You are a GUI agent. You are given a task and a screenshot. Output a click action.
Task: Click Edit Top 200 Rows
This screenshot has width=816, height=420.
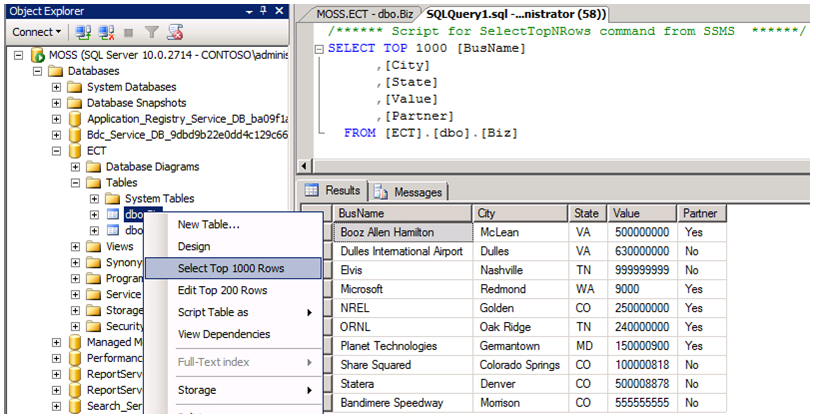tap(222, 290)
